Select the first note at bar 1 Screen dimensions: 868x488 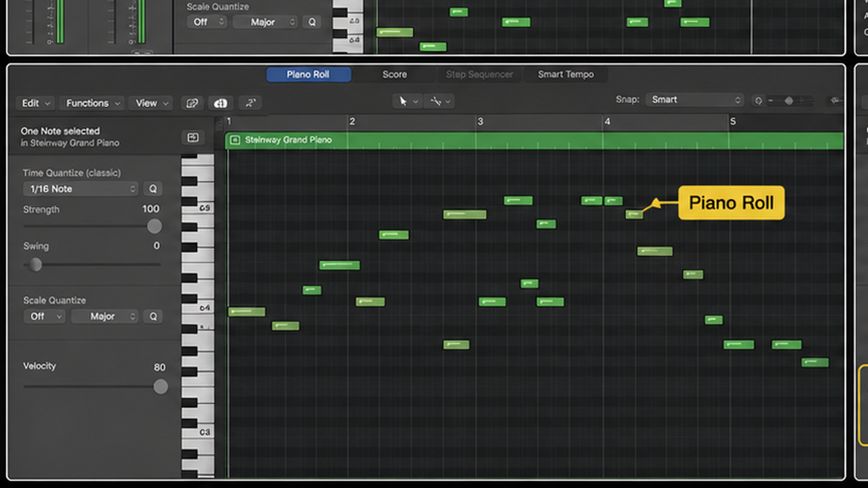click(247, 312)
